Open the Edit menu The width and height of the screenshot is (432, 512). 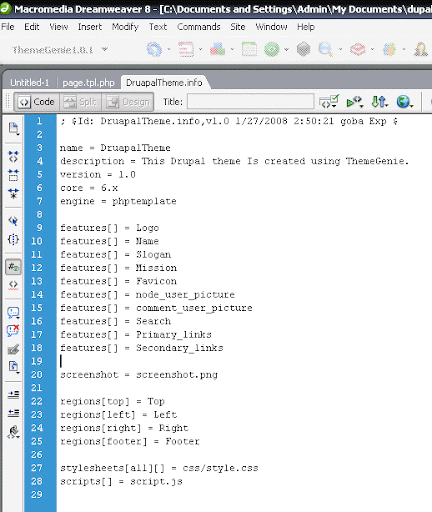coord(32,27)
